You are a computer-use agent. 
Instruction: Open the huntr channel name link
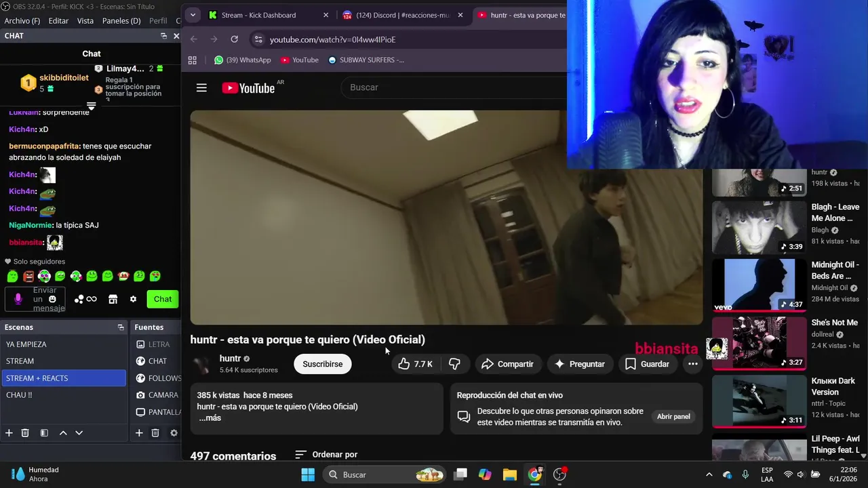pos(230,359)
